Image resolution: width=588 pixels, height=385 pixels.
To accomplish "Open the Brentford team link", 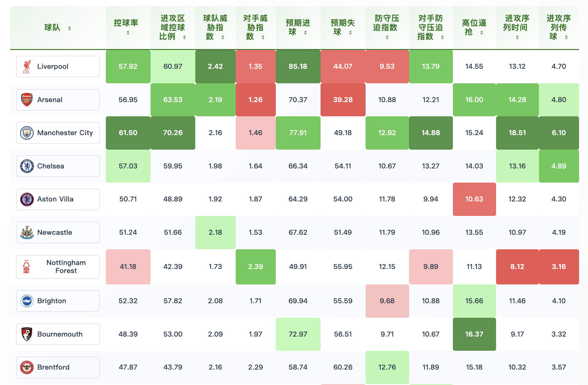I will coord(53,367).
